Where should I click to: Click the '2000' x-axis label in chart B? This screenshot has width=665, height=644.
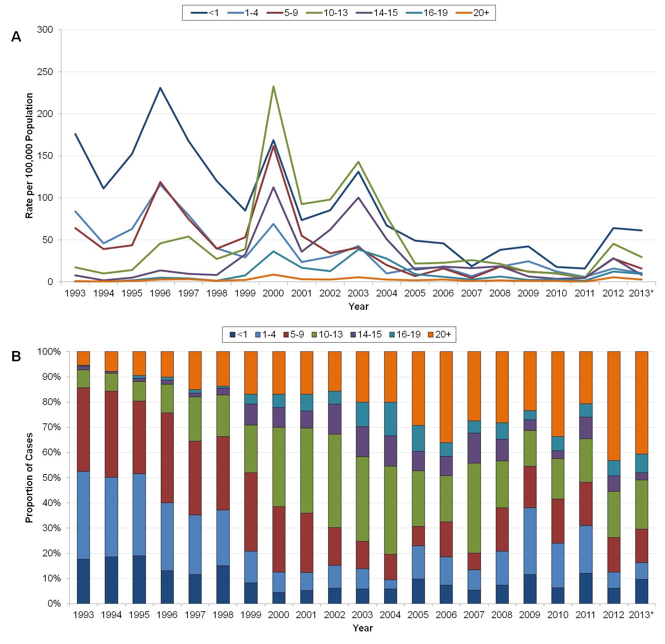click(279, 615)
